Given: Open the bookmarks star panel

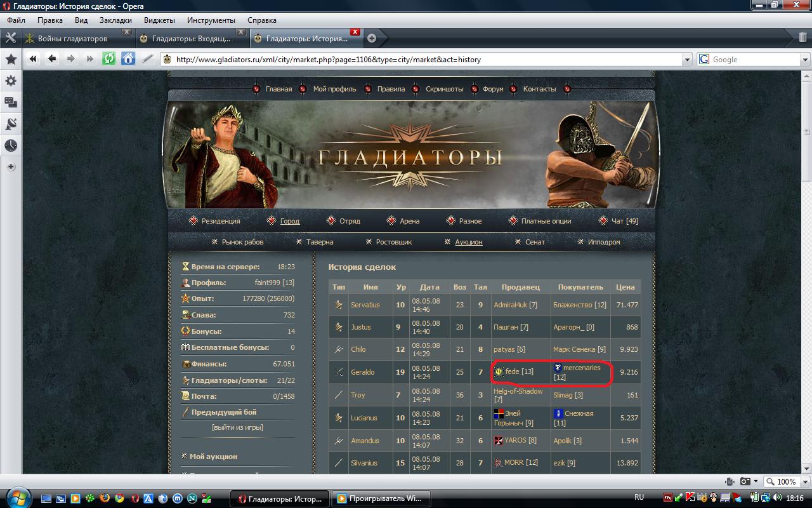Looking at the screenshot, I should [x=11, y=59].
